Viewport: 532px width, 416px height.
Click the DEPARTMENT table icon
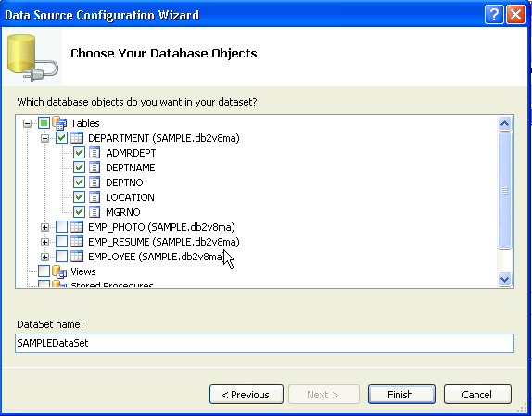(x=77, y=138)
